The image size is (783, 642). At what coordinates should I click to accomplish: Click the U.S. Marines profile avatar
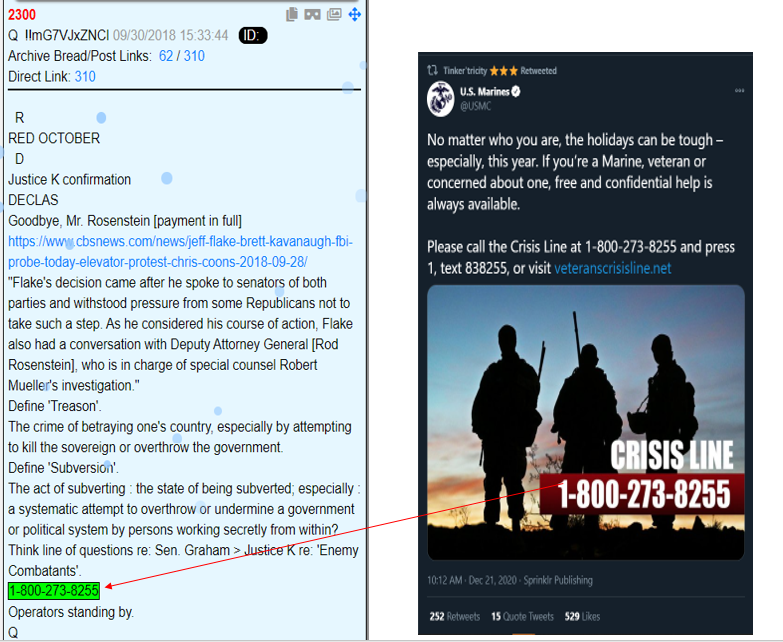click(440, 99)
